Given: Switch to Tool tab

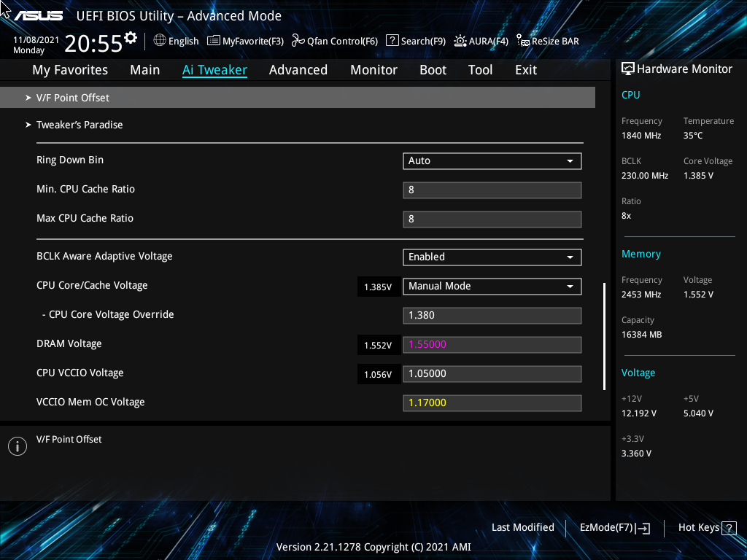Looking at the screenshot, I should (480, 70).
